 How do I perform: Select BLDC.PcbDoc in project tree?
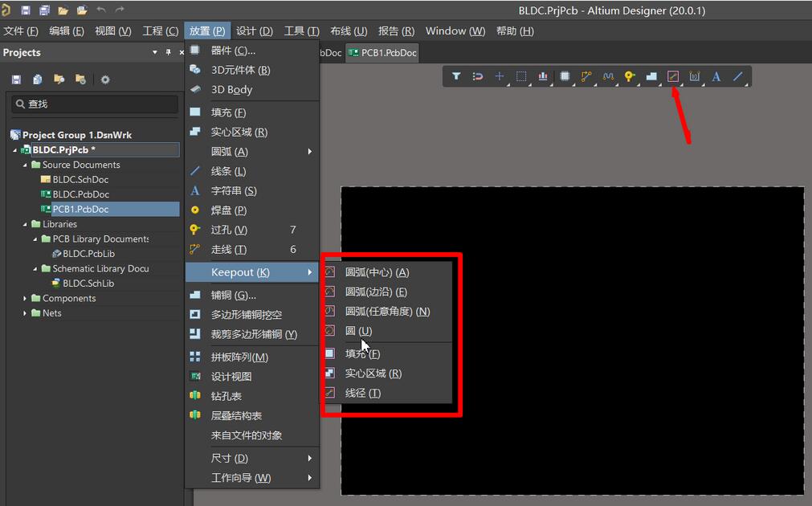tap(81, 194)
